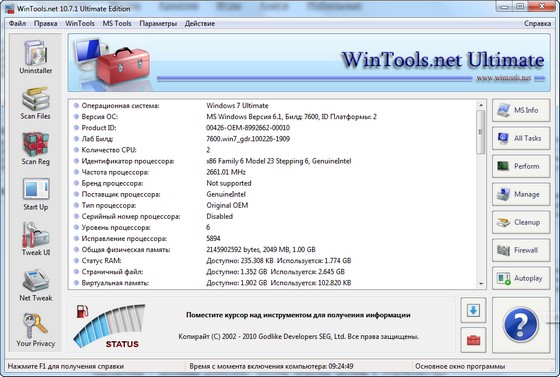Open the MS Tools menu

[117, 24]
